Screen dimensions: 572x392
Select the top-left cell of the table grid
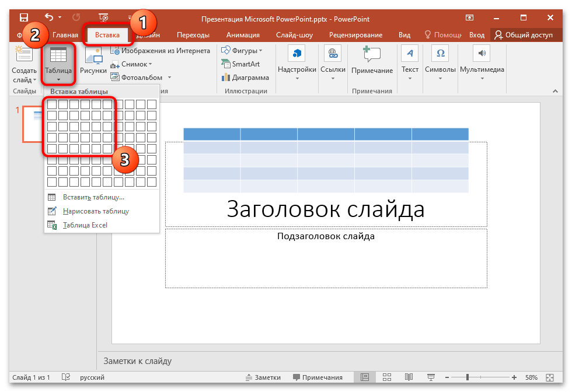pyautogui.click(x=52, y=104)
